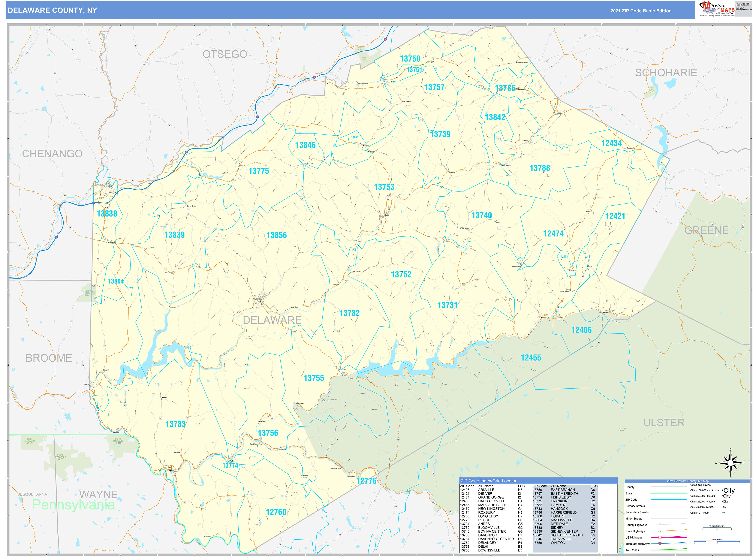Click the compass rose on the map
756x557 pixels.
730,463
